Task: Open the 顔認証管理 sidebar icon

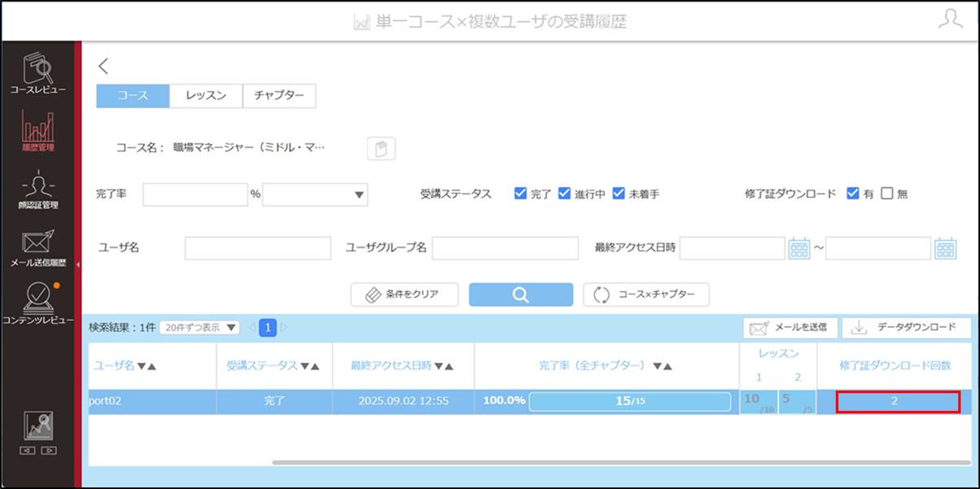Action: (x=38, y=190)
